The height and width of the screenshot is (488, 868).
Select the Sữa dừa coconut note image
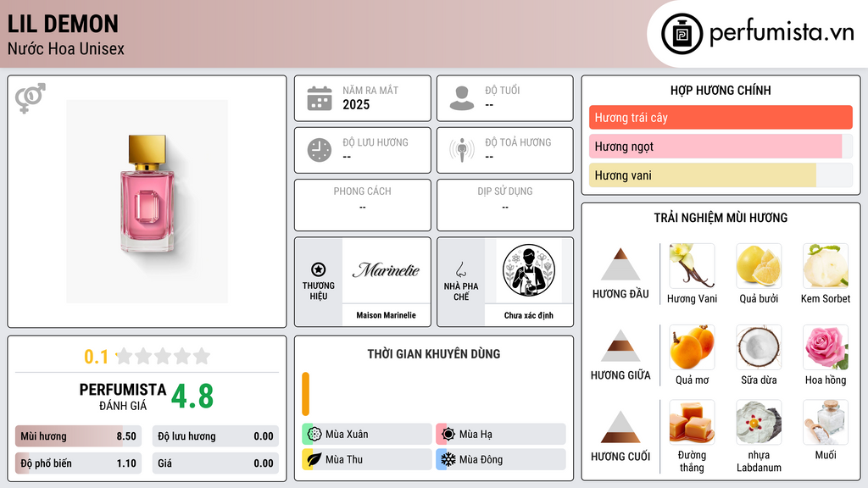tap(759, 347)
